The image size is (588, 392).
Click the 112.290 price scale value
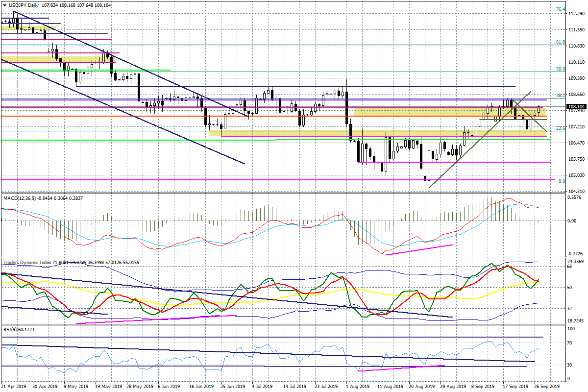point(575,14)
